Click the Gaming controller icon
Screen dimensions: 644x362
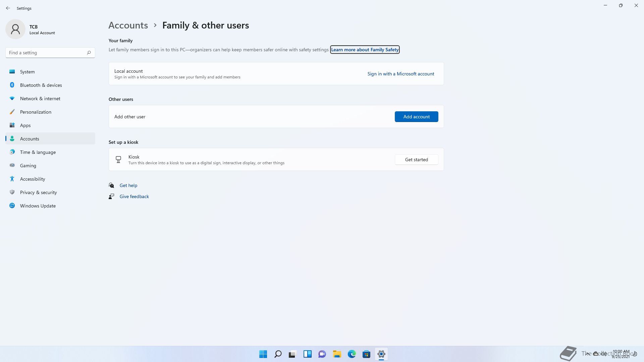coord(12,165)
